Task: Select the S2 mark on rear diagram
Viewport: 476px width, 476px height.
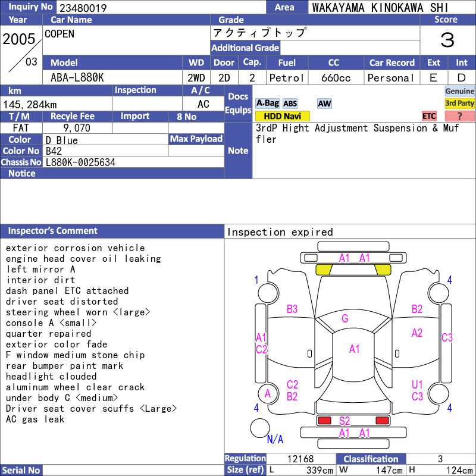Action: coord(345,421)
